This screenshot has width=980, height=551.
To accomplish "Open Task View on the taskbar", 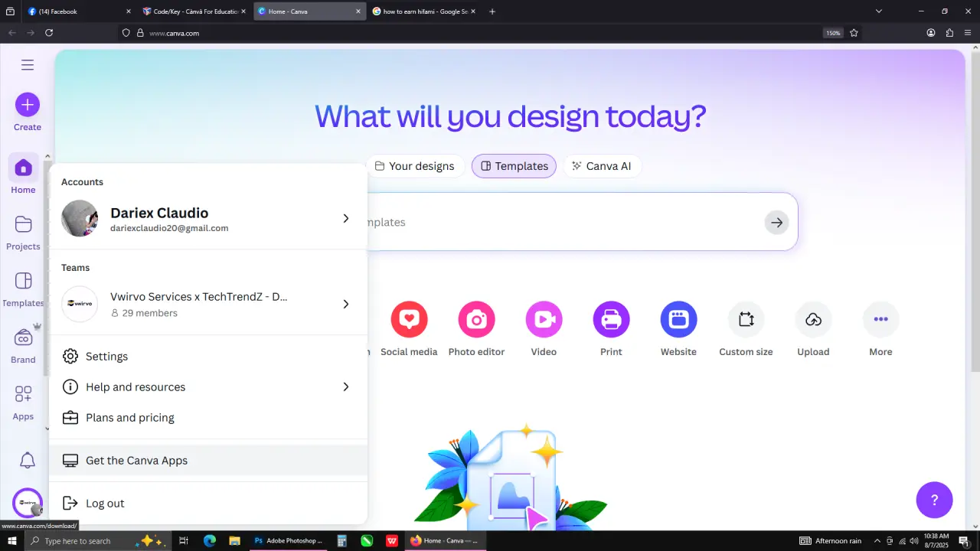I will (184, 541).
